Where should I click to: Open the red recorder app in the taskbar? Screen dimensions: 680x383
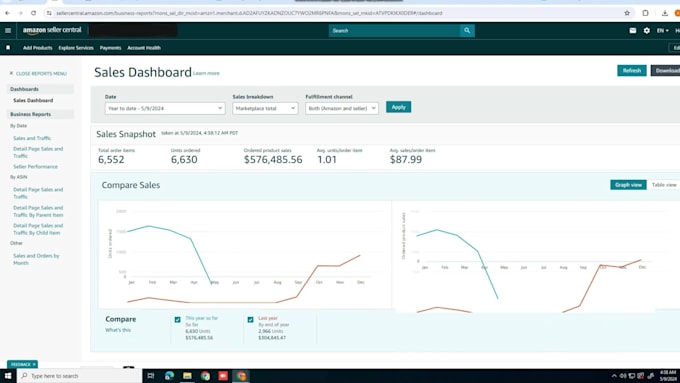coord(223,376)
